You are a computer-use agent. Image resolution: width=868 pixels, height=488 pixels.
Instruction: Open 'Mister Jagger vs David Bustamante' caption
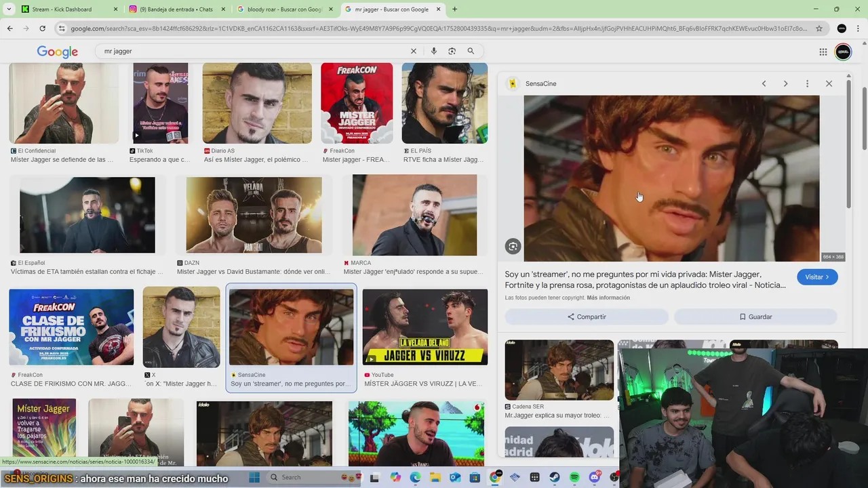(254, 272)
